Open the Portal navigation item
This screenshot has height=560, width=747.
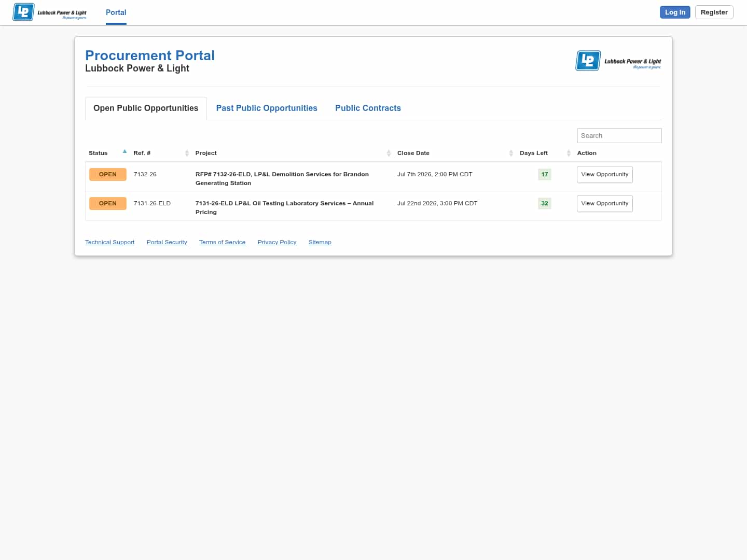[x=116, y=12]
